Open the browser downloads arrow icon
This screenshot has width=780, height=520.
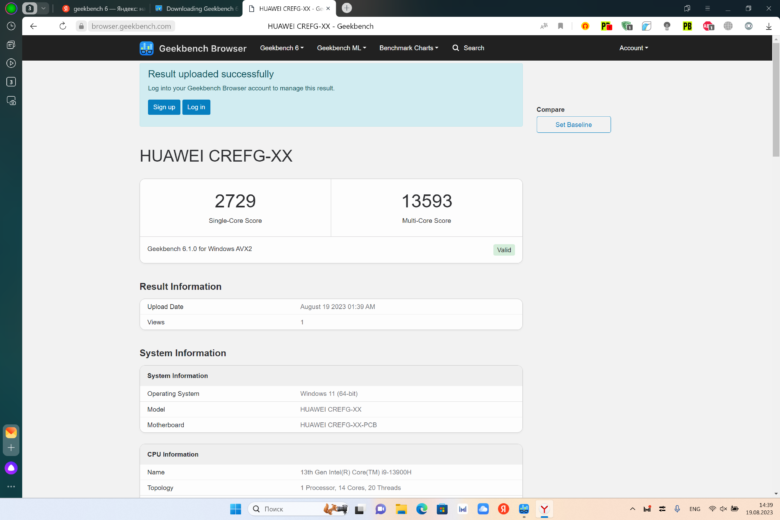pos(769,26)
